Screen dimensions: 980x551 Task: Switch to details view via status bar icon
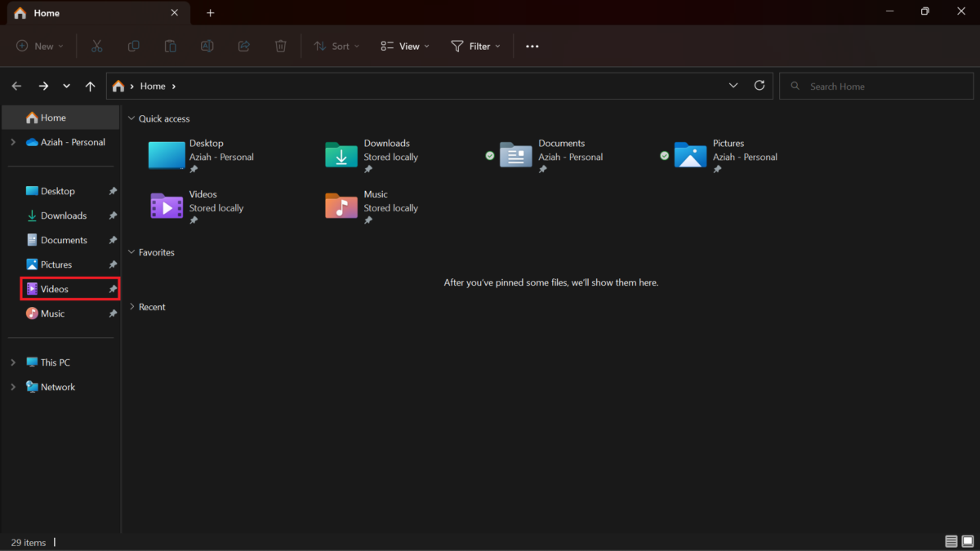click(951, 541)
